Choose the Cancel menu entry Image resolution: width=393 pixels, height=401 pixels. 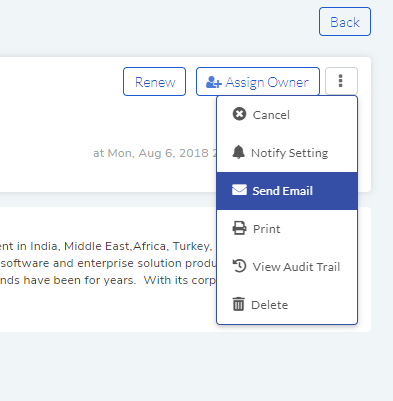[287, 115]
